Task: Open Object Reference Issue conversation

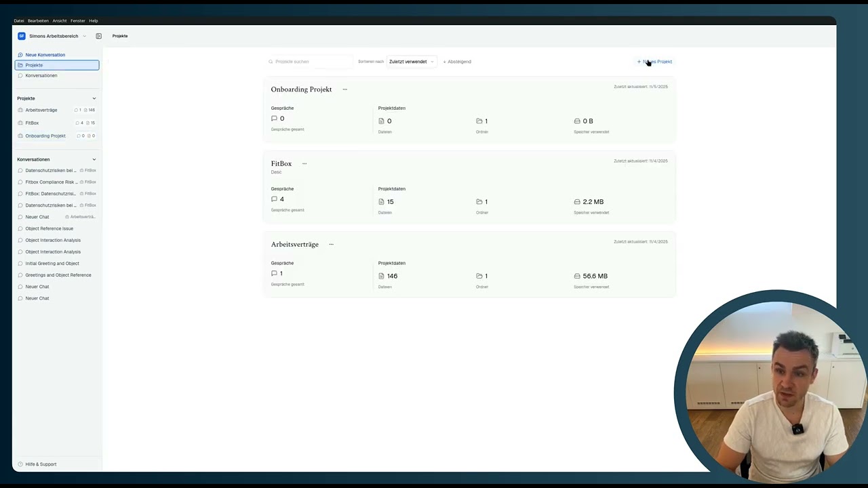Action: [49, 228]
